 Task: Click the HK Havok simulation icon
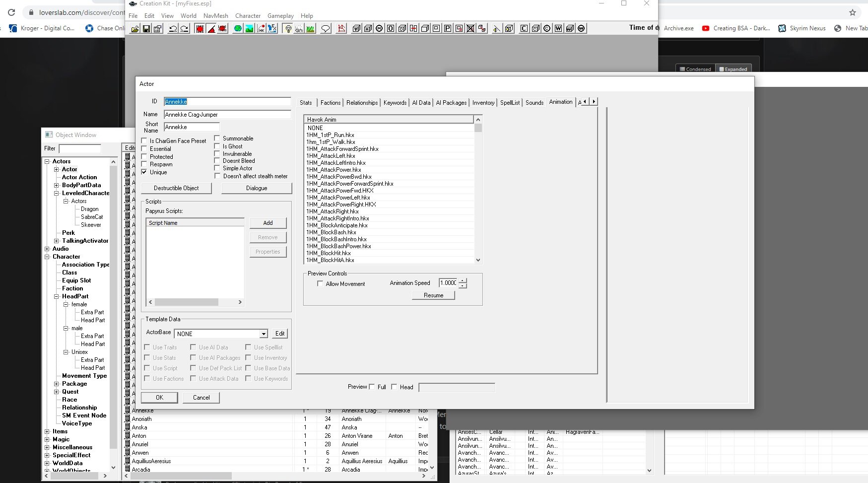pyautogui.click(x=261, y=29)
